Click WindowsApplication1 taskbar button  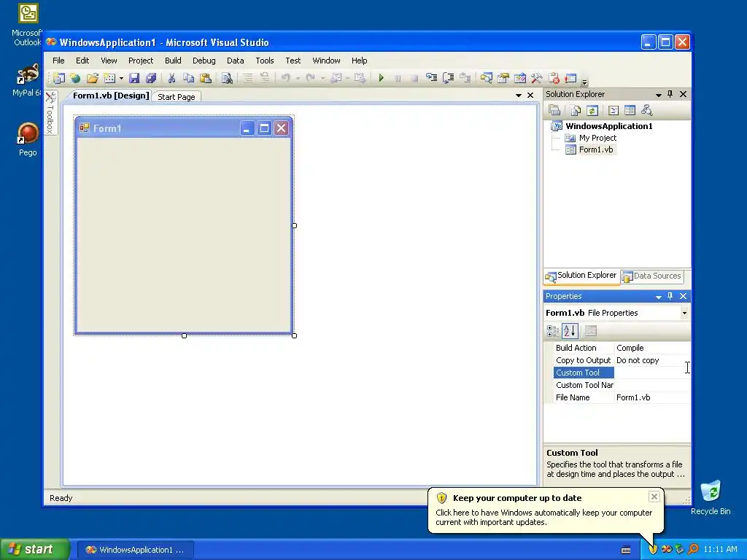tap(135, 550)
